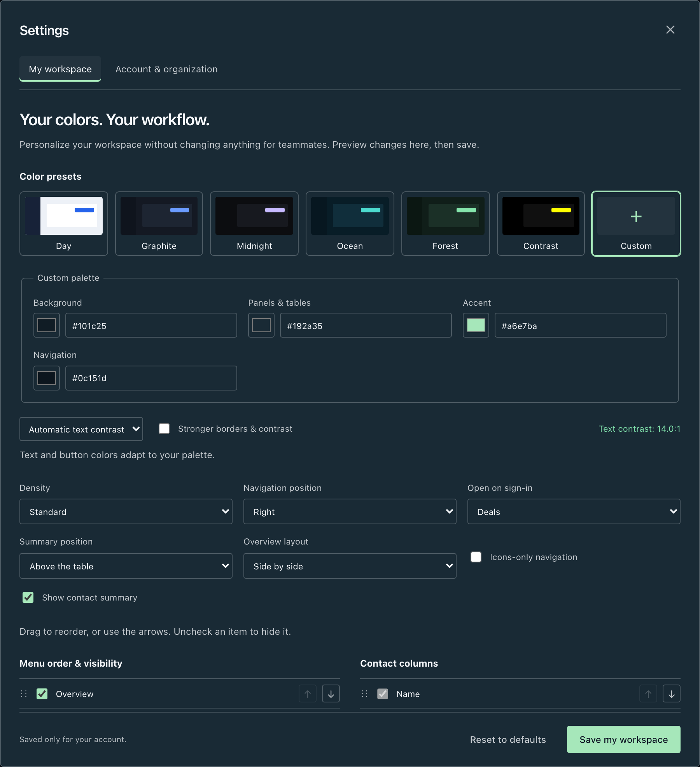
Task: Open the Density dropdown showing Standard
Action: (x=126, y=511)
